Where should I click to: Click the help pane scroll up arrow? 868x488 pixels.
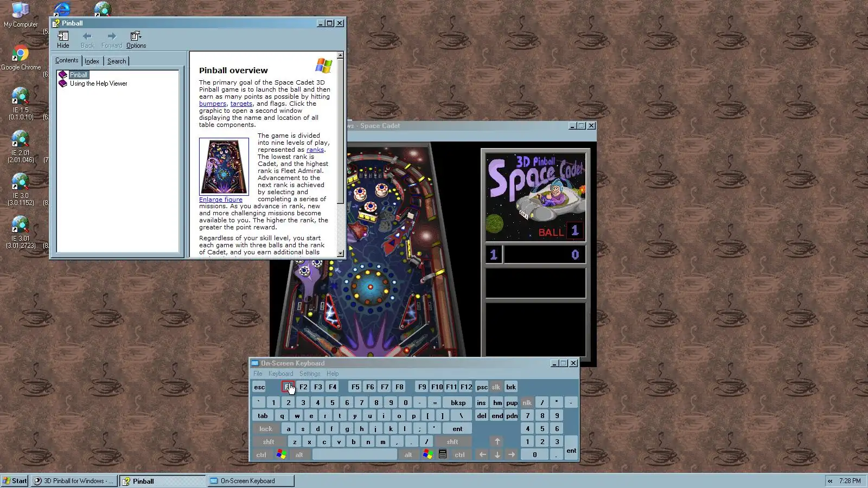click(340, 55)
